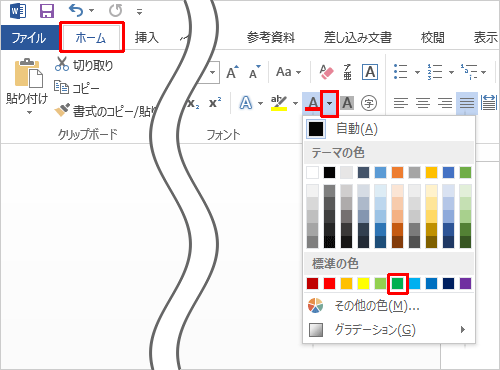Click the Format Painter brush icon
Screen dimensions: 500x370
pyautogui.click(x=62, y=110)
